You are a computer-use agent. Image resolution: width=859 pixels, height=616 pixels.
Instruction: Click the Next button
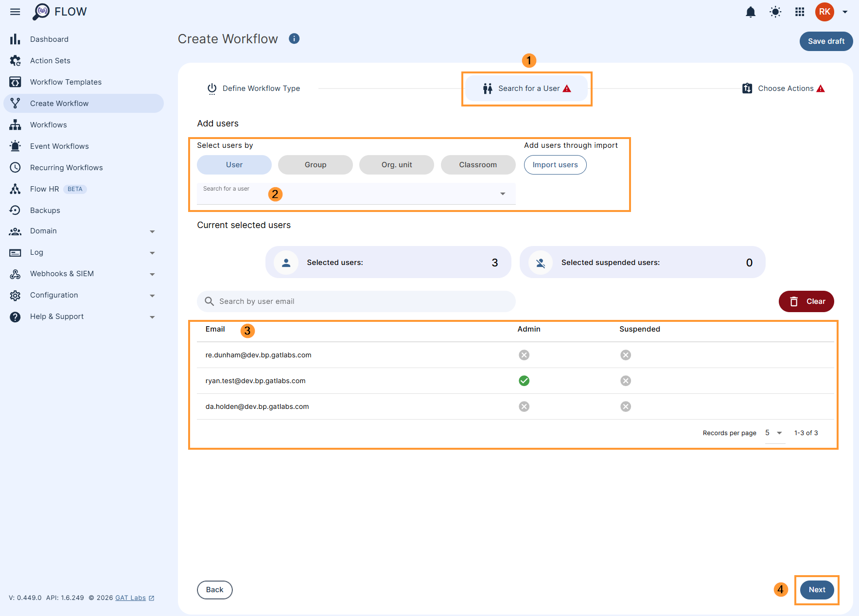pyautogui.click(x=817, y=590)
